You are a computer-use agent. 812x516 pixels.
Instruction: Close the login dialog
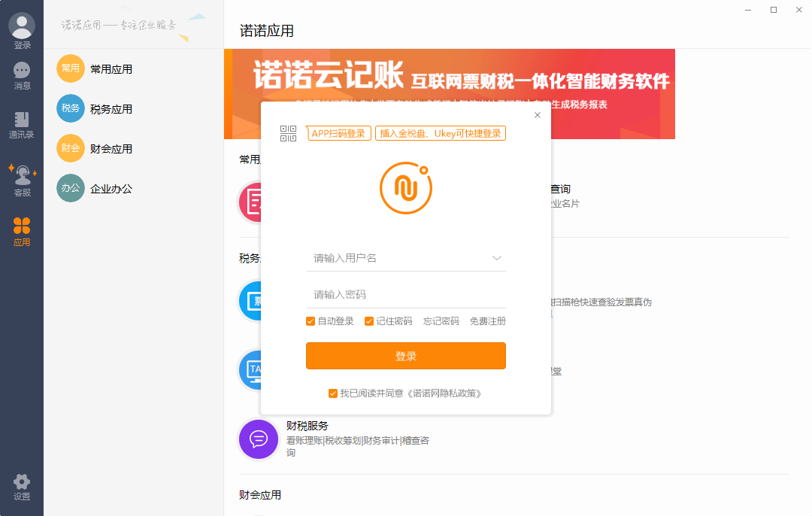click(x=538, y=115)
